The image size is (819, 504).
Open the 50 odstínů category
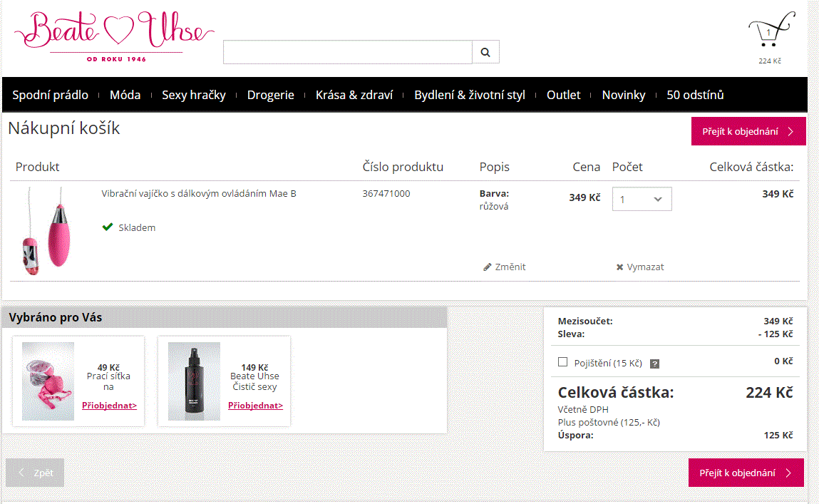pos(695,95)
